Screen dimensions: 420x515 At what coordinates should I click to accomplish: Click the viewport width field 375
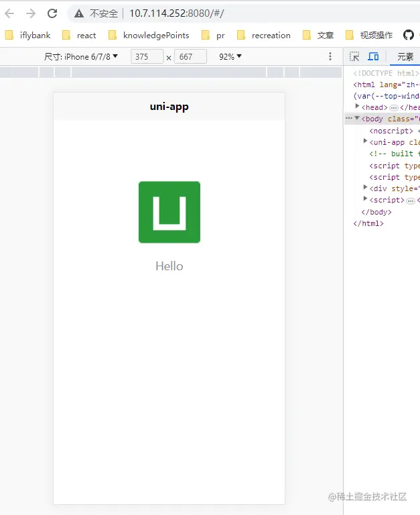coord(147,56)
